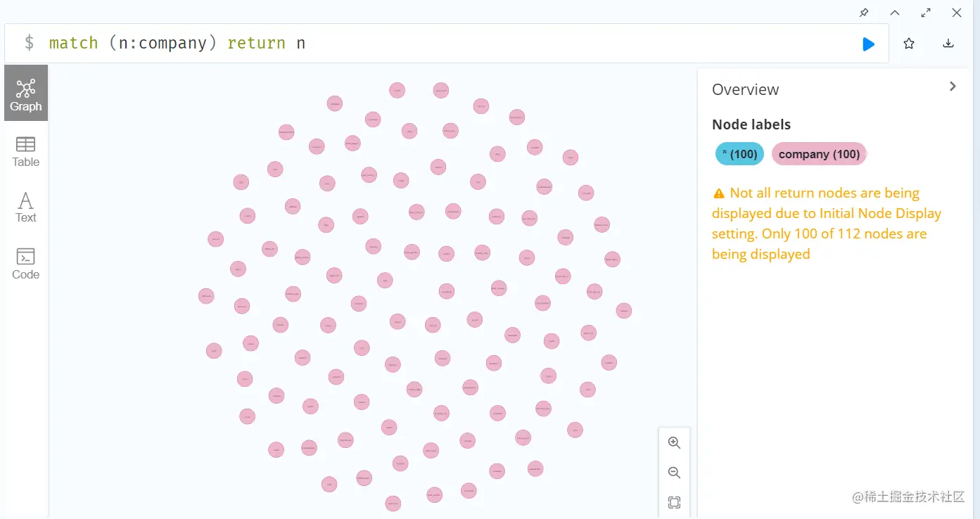This screenshot has width=980, height=519.
Task: Select the * (100) label pill
Action: pos(739,154)
